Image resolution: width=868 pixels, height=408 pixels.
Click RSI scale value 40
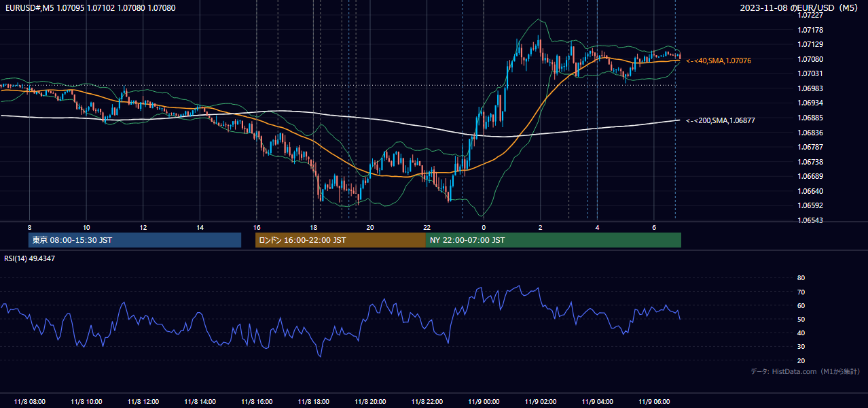801,333
